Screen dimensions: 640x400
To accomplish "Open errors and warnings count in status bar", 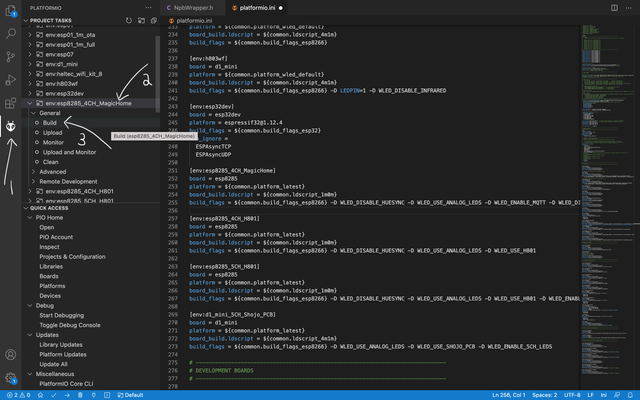I will (18, 395).
